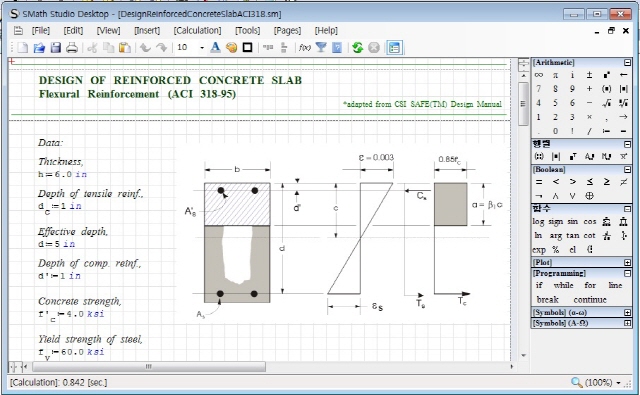The width and height of the screenshot is (640, 395).
Task: Expand the Plot panel
Action: [627, 262]
